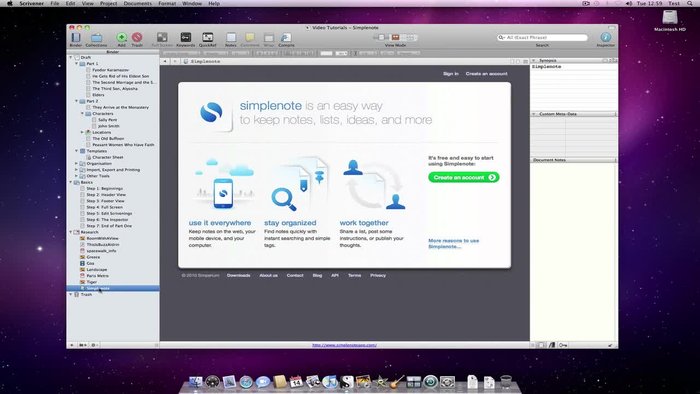
Task: Collapse the Research folder triangle
Action: click(71, 232)
